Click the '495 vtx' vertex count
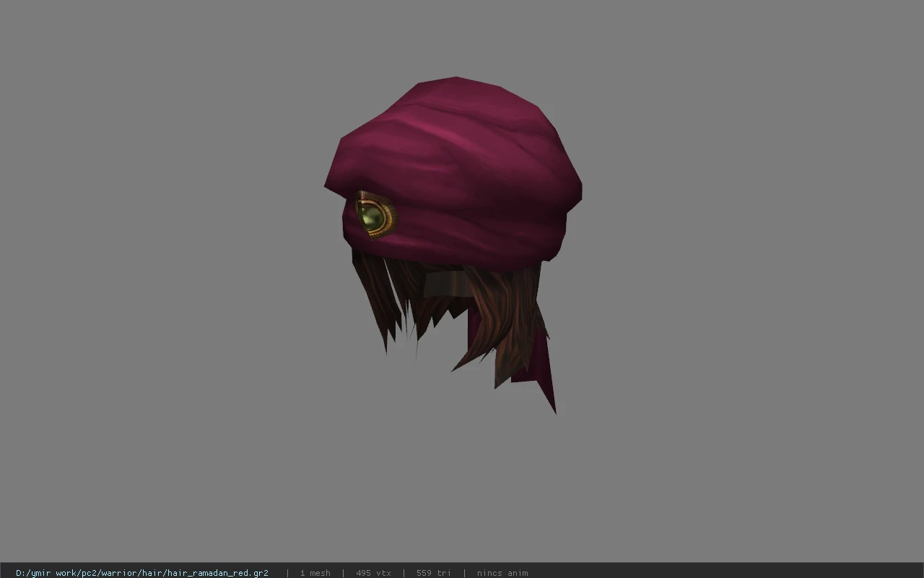Screen dimensions: 924x578 [x=373, y=573]
